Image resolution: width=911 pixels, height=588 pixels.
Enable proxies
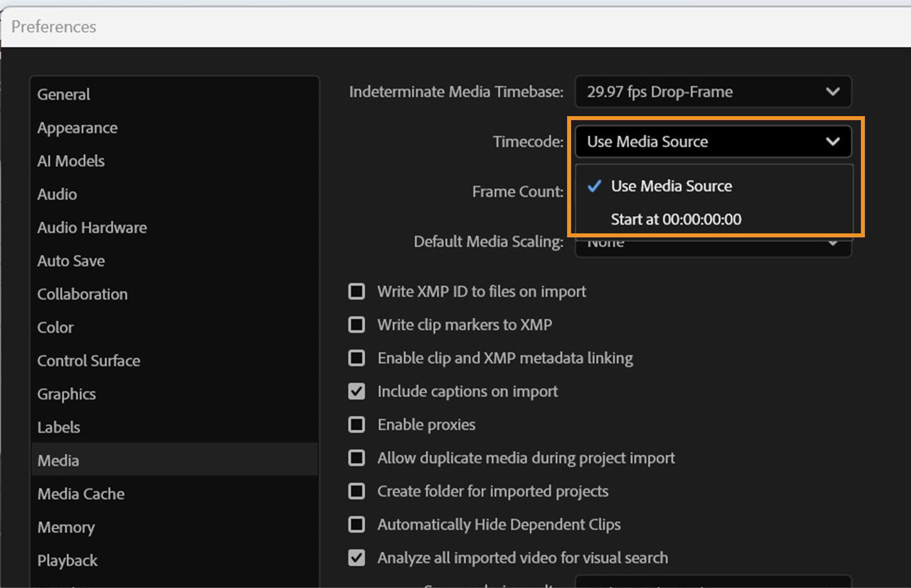pyautogui.click(x=356, y=425)
